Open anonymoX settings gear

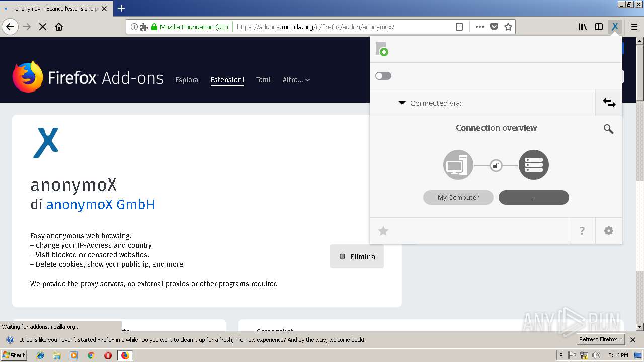tap(609, 231)
